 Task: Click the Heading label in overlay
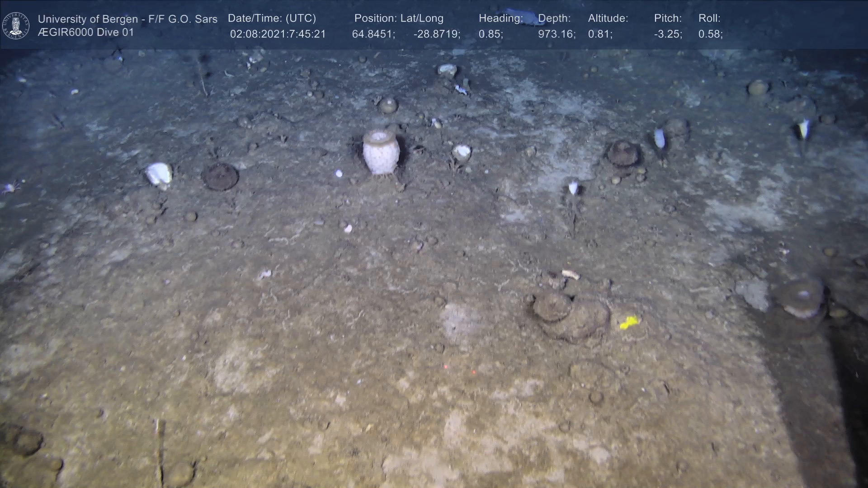pos(500,19)
